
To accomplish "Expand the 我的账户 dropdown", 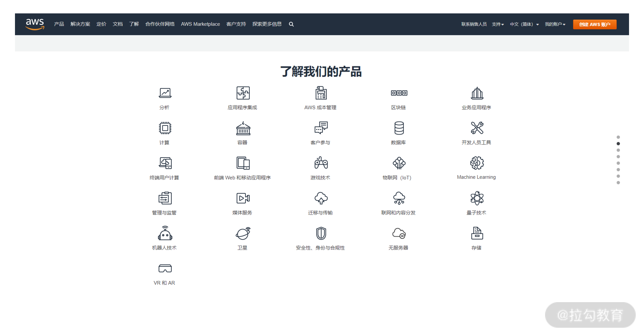I will pyautogui.click(x=555, y=24).
